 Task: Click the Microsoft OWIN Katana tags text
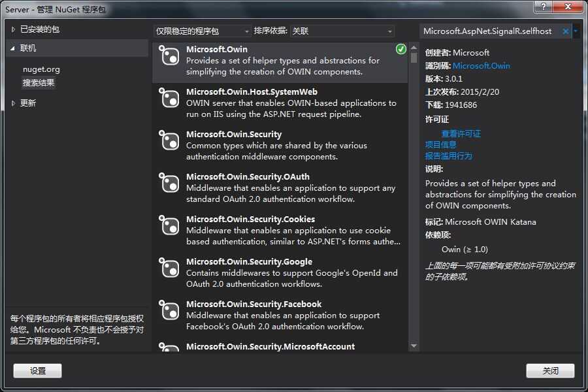[x=491, y=222]
